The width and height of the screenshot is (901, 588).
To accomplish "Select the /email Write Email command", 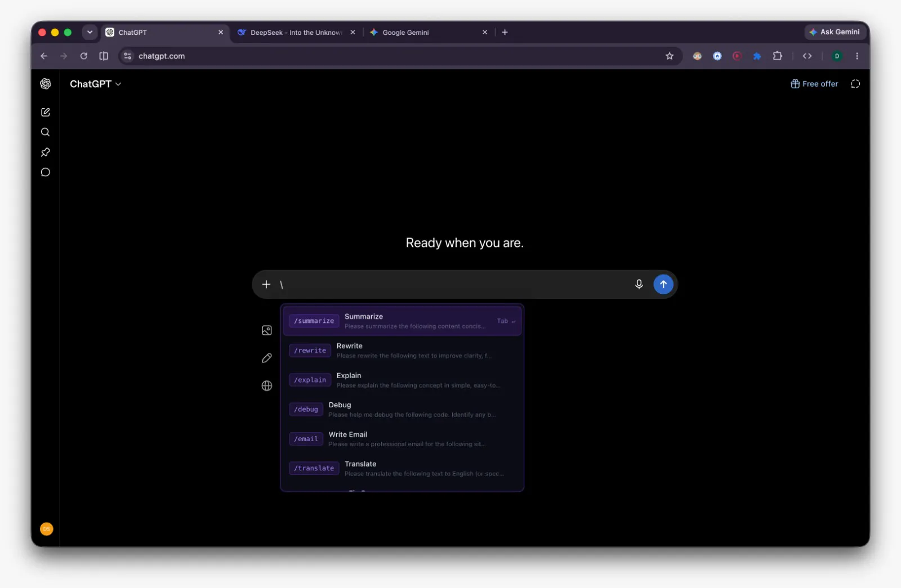I will (402, 439).
